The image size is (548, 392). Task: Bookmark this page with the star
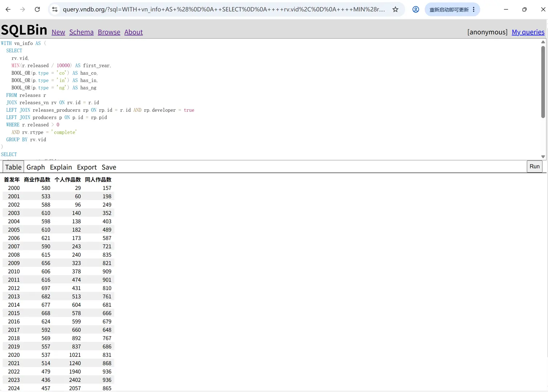395,9
